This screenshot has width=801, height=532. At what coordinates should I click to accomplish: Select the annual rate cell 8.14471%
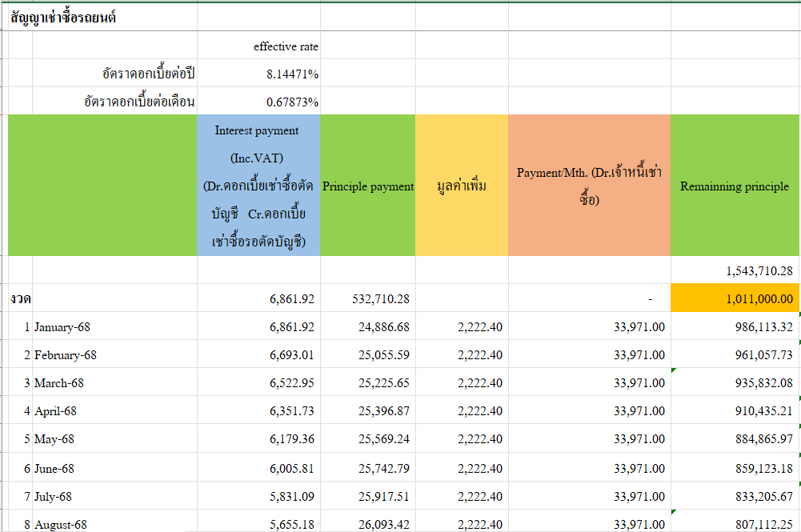coord(292,74)
